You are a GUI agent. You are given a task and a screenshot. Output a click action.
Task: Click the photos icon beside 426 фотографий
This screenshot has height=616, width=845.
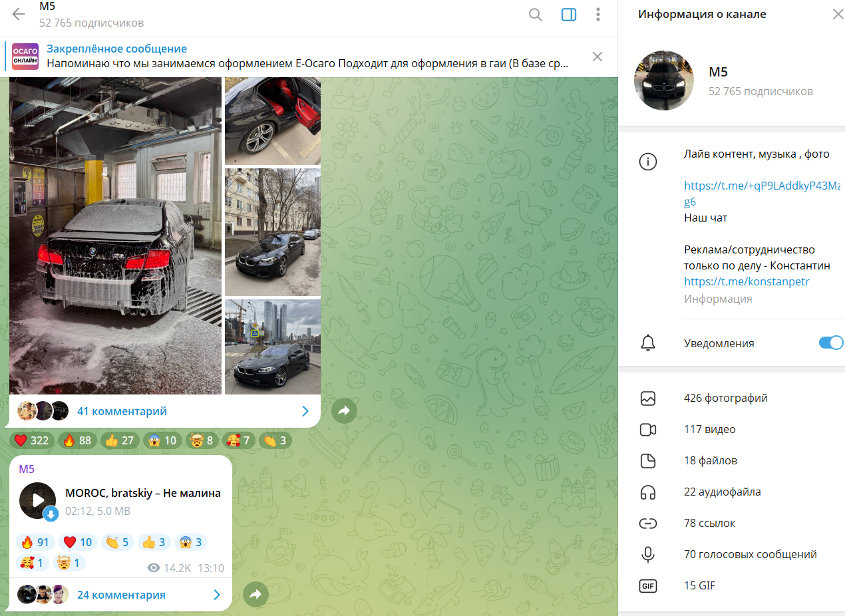click(x=647, y=398)
